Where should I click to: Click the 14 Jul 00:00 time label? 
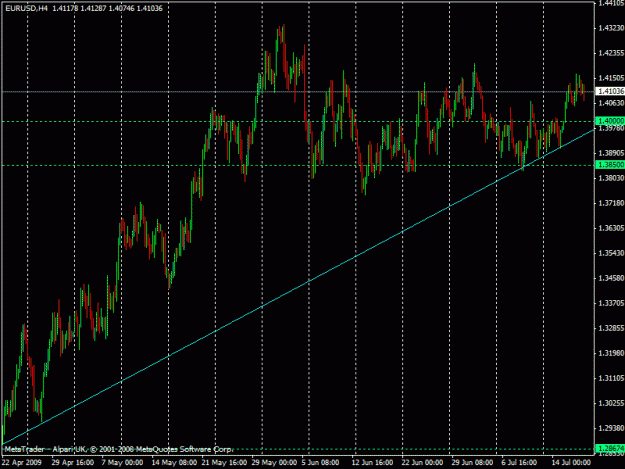(571, 463)
